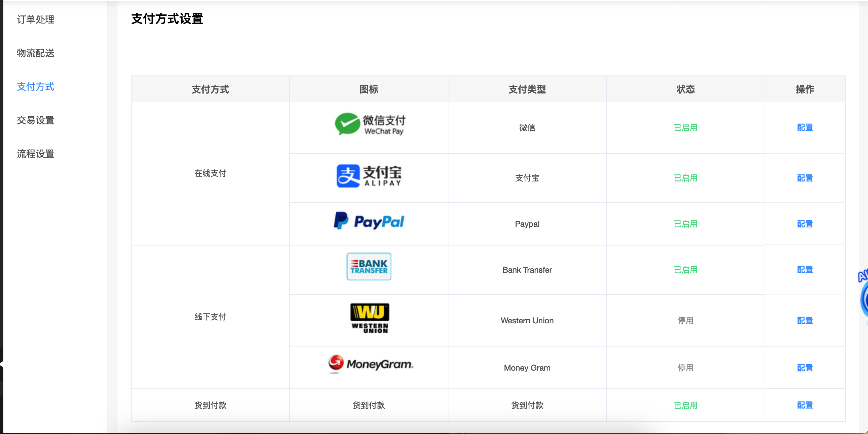The image size is (868, 434).
Task: Click 已启用 status in the 货到付款 row
Action: pyautogui.click(x=685, y=405)
